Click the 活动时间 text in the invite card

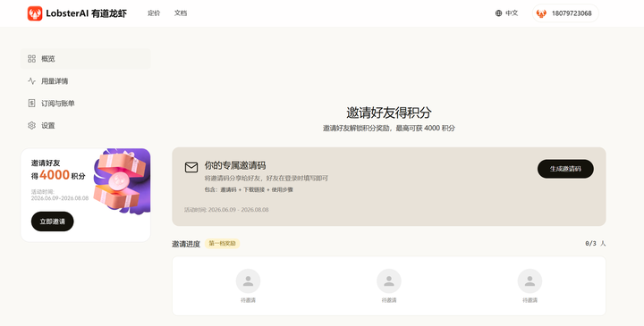click(226, 210)
